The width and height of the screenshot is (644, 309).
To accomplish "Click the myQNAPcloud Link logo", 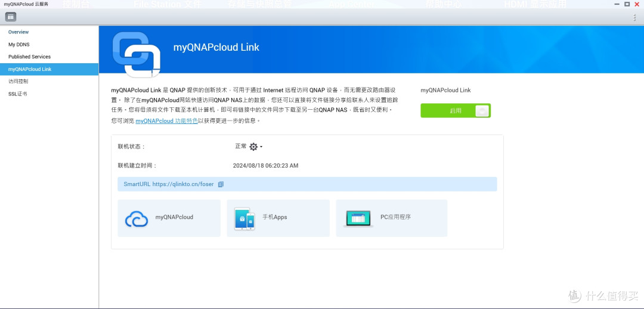I will [x=136, y=54].
